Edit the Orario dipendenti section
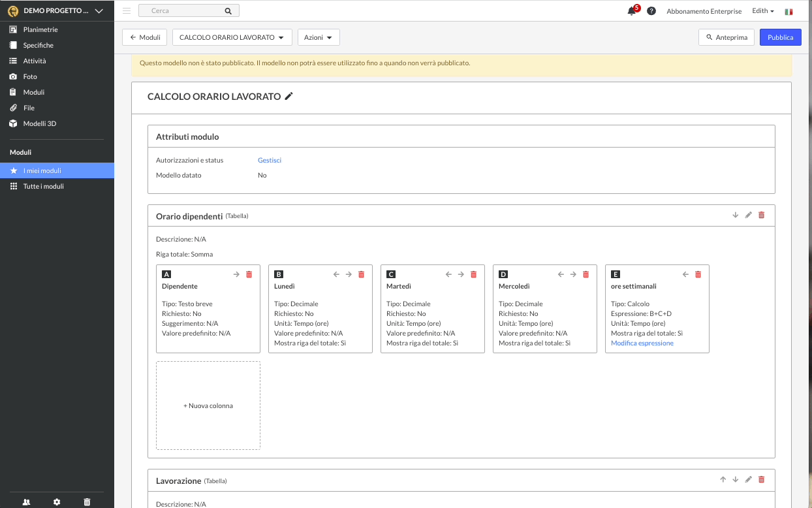 749,215
